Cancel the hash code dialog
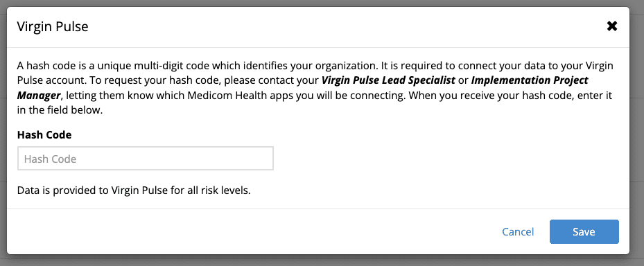This screenshot has width=644, height=266. pos(518,232)
